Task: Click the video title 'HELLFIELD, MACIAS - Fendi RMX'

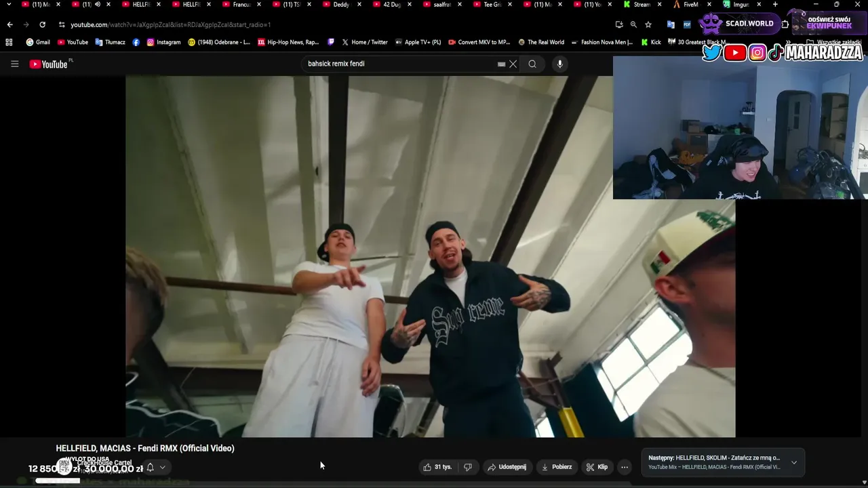Action: coord(145,448)
